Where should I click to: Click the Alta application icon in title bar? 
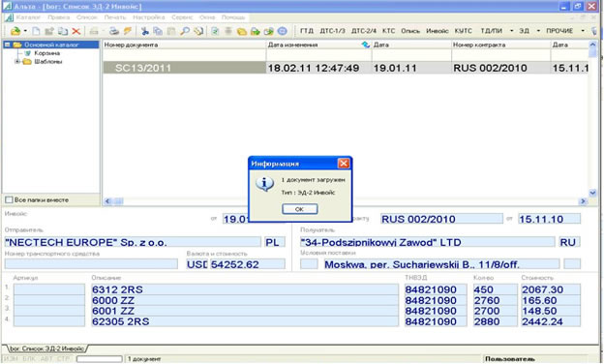[7, 6]
